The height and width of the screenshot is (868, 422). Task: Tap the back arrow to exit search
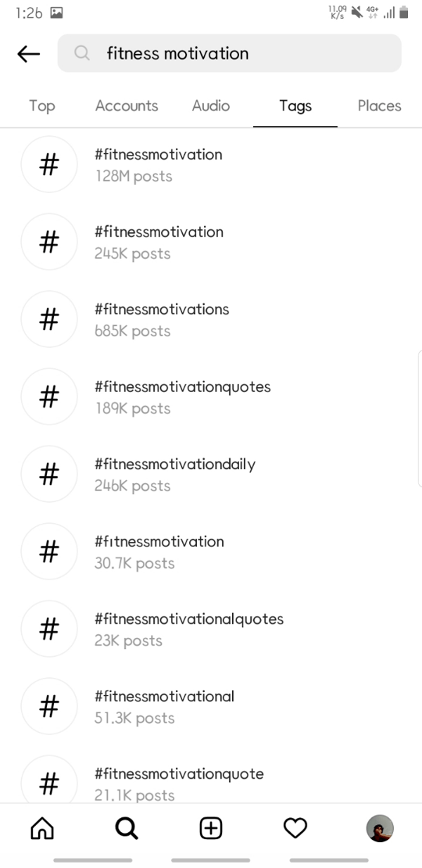point(28,54)
